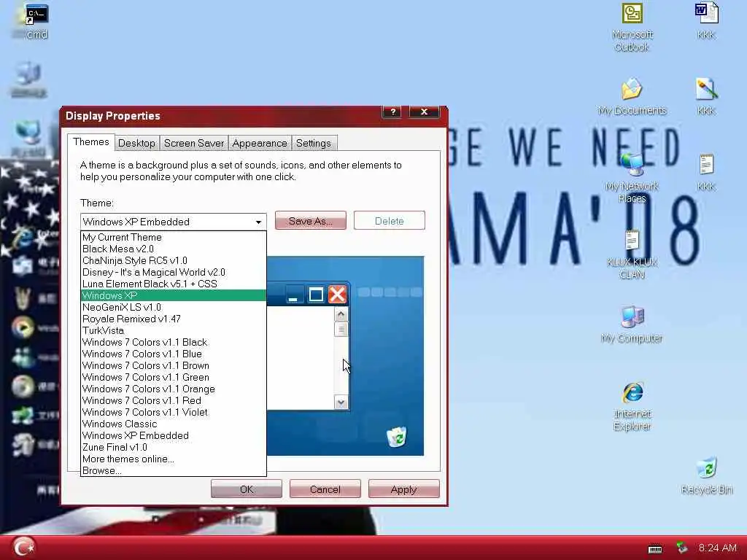Click the keyboard icon in system tray
Viewport: 747px width, 560px height.
coord(655,548)
